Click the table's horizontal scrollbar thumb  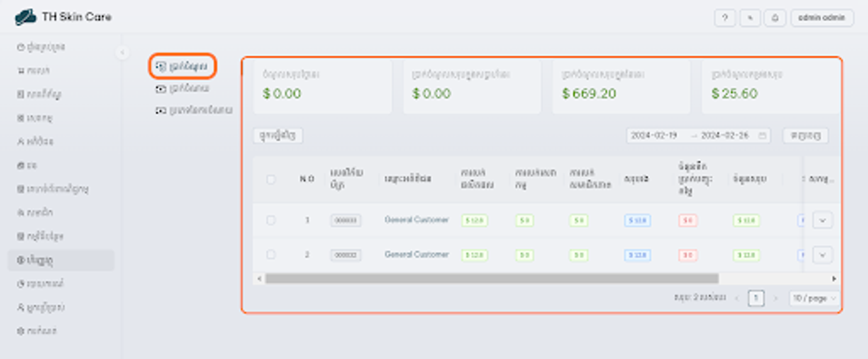pyautogui.click(x=491, y=279)
